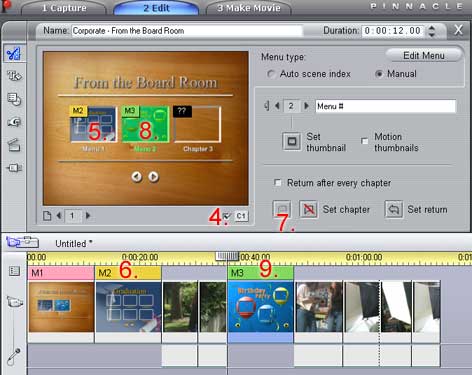Click the menu track list icon
Viewport: 472px width, 375px height.
pos(14,271)
